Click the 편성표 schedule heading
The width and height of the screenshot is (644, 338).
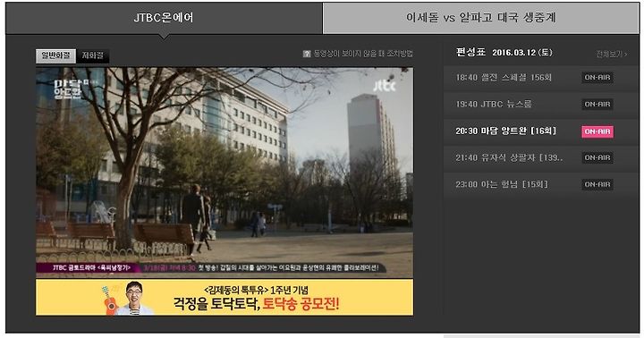pos(470,53)
